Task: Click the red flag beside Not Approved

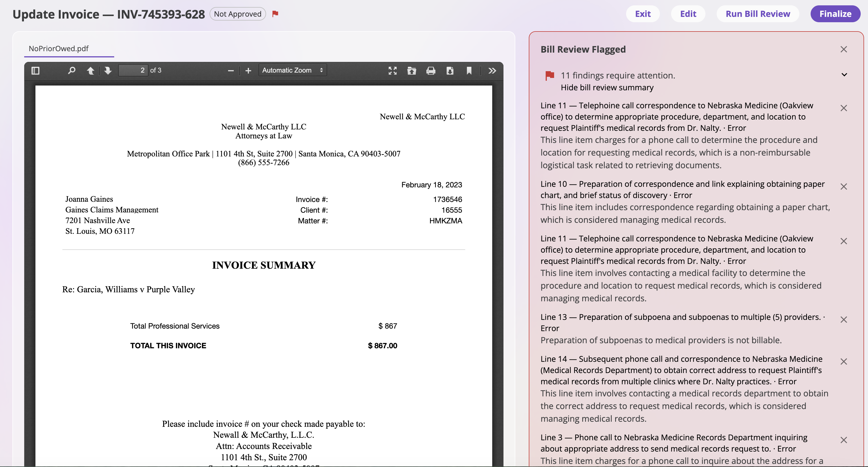Action: coord(275,14)
